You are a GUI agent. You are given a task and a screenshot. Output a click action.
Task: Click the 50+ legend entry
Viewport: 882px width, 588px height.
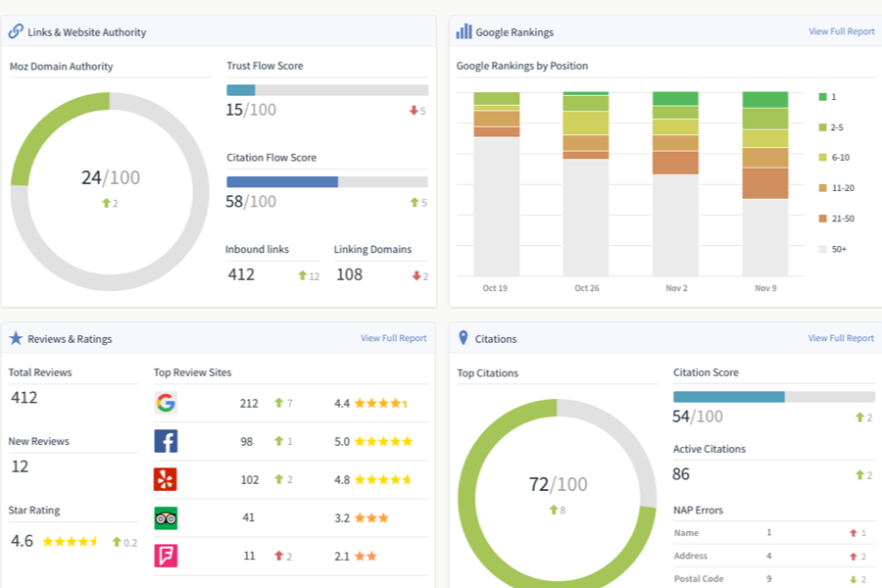point(832,249)
